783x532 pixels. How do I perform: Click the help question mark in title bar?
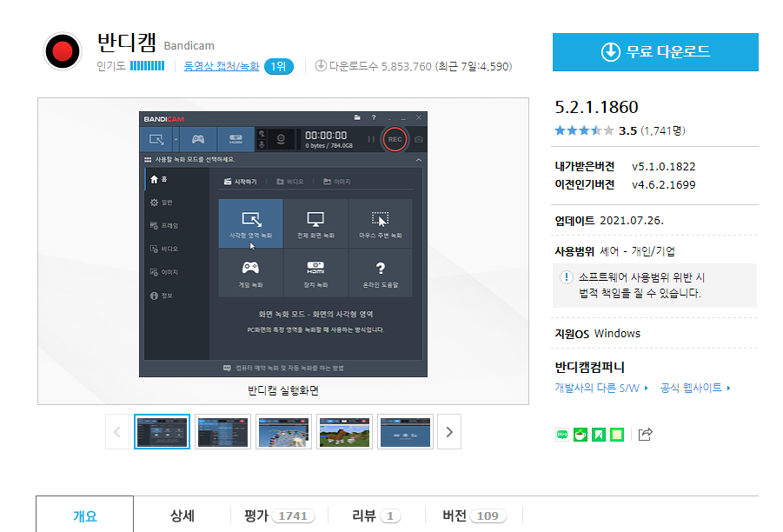click(374, 118)
